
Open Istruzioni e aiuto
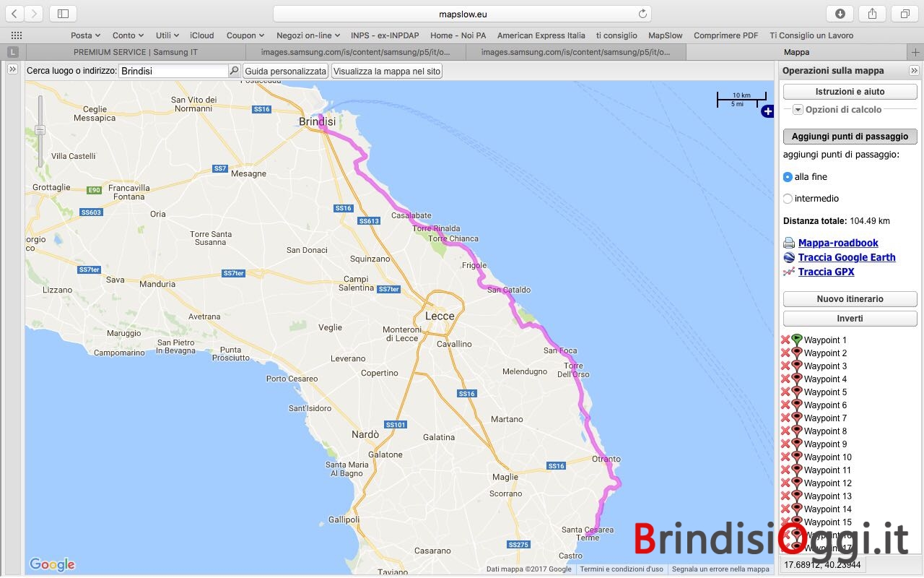click(x=850, y=92)
